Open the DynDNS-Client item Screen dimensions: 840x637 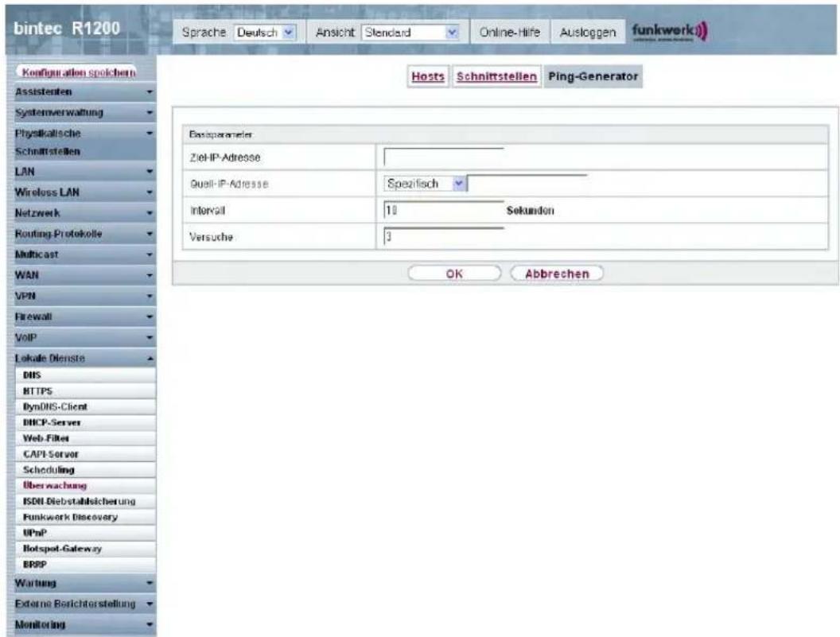(86, 406)
